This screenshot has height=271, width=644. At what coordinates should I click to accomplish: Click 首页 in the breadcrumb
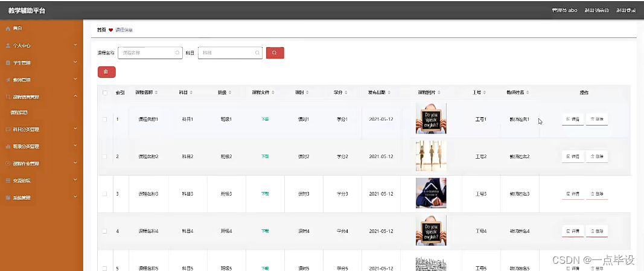coord(101,30)
